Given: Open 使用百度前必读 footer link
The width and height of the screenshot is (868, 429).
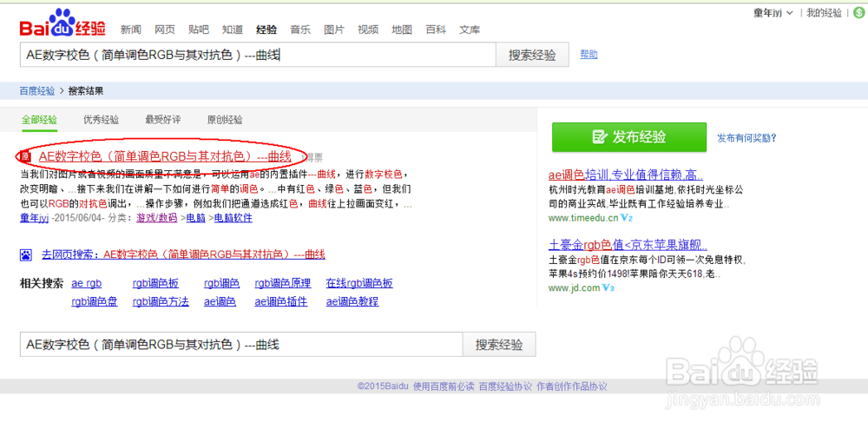Looking at the screenshot, I should tap(444, 386).
